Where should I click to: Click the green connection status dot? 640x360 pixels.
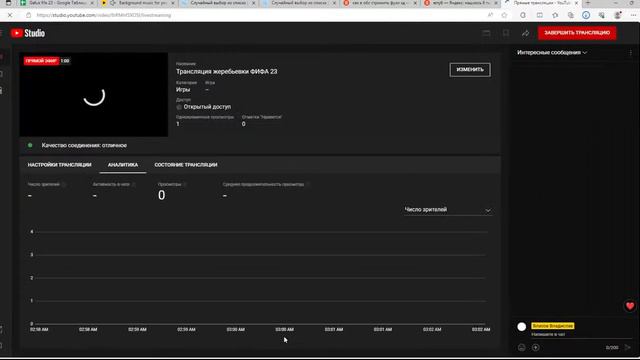pyautogui.click(x=30, y=145)
